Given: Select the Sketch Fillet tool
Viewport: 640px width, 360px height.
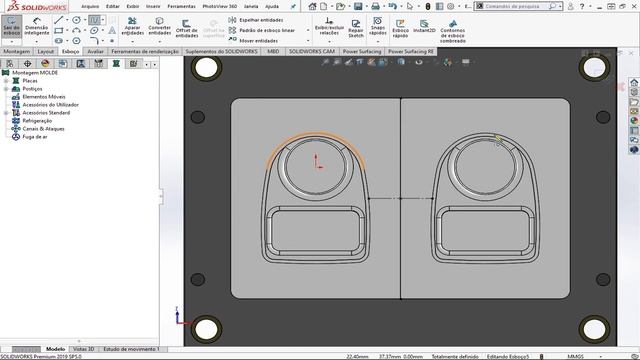Looking at the screenshot, I should click(x=94, y=40).
